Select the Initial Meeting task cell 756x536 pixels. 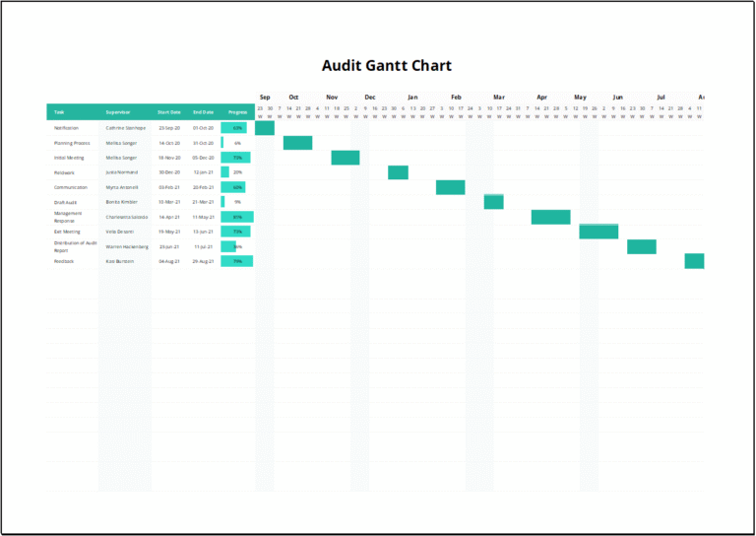click(69, 158)
